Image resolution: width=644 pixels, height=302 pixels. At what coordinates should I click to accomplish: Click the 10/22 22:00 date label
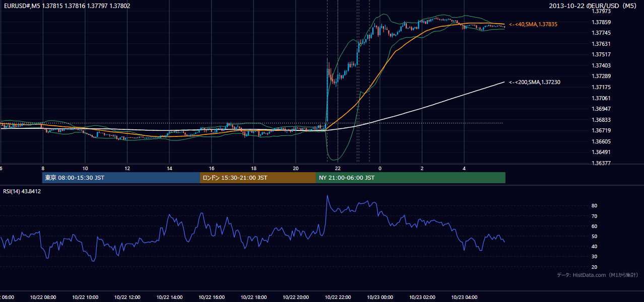click(338, 297)
